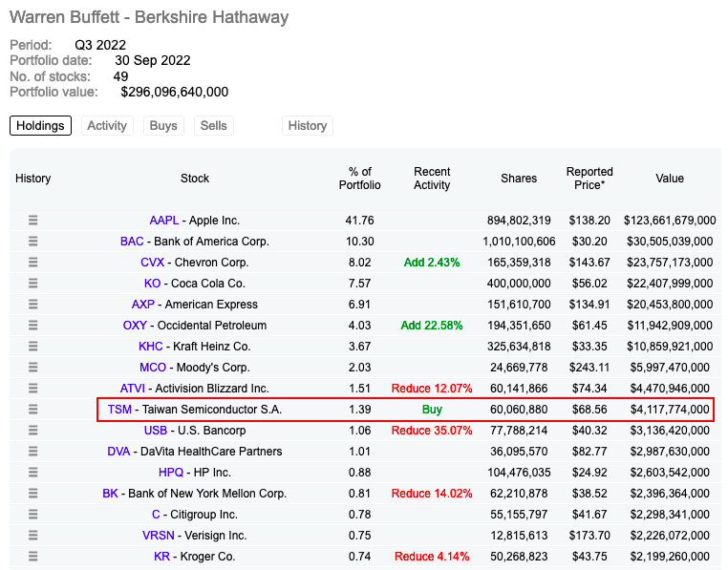Open history icon for Moody's Corp. row
This screenshot has height=570, width=728.
[33, 368]
